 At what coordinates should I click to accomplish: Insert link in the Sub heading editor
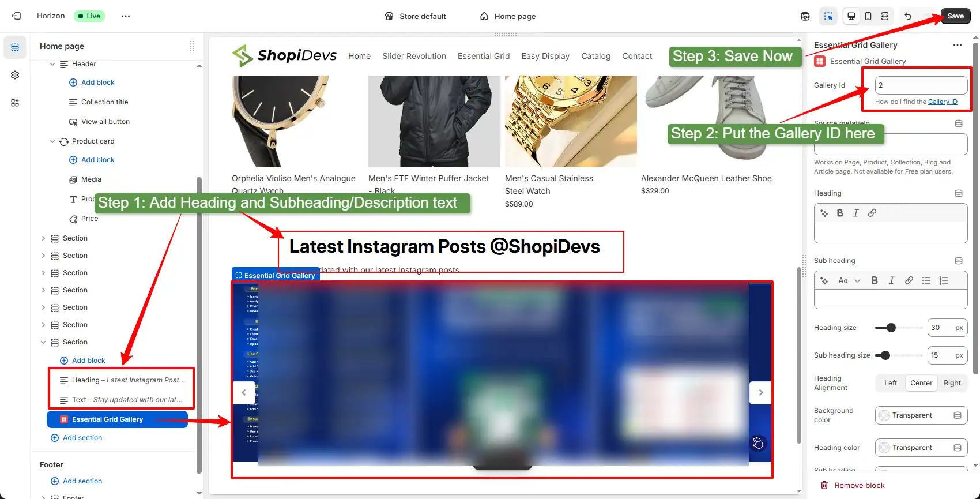(909, 280)
